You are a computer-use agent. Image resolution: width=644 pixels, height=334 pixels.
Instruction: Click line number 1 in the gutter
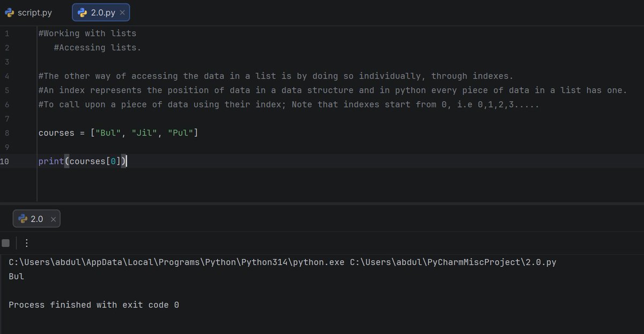point(6,33)
